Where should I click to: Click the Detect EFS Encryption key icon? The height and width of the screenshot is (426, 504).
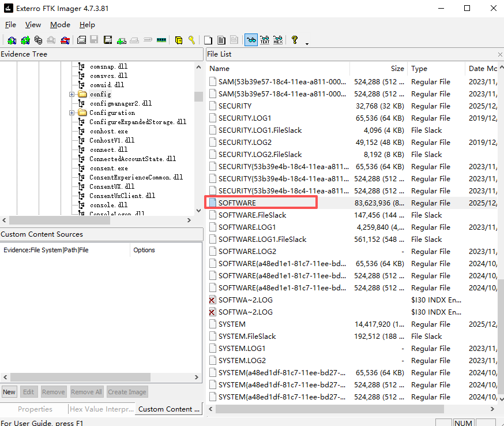(x=191, y=40)
